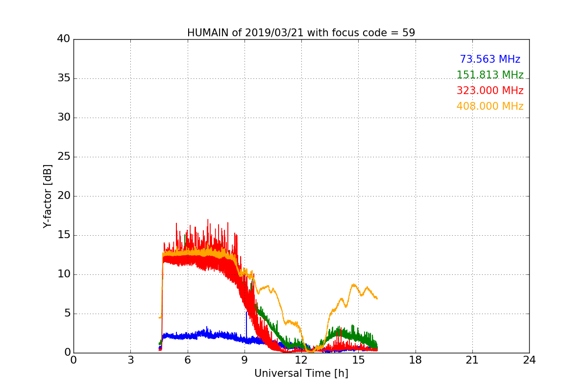Click the x-axis tick label '12'
This screenshot has height=392, width=588.
pos(301,360)
